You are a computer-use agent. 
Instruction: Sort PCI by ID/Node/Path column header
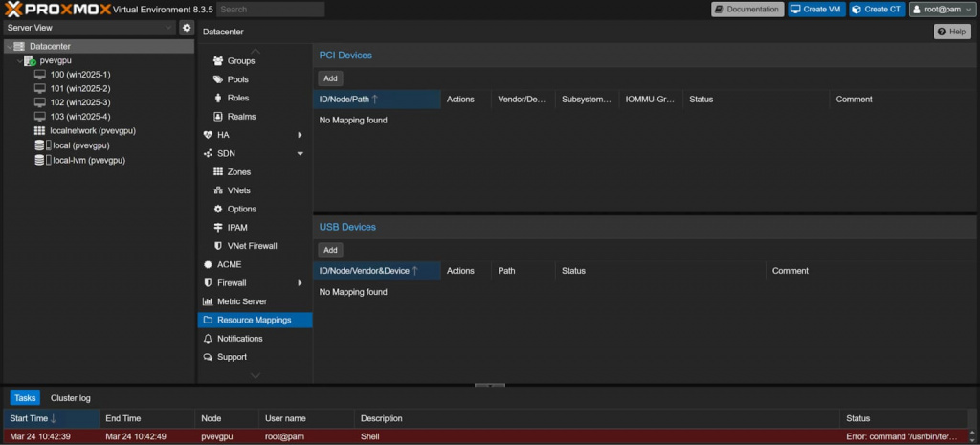pos(377,100)
